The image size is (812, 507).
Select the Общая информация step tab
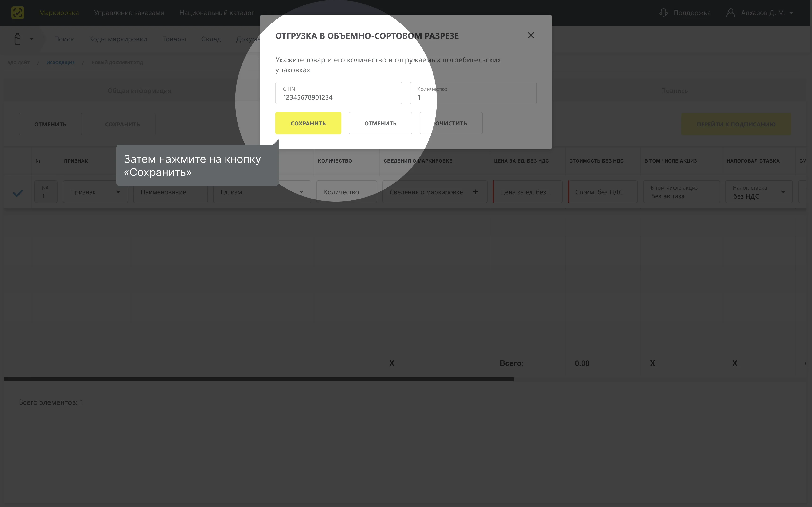[139, 90]
